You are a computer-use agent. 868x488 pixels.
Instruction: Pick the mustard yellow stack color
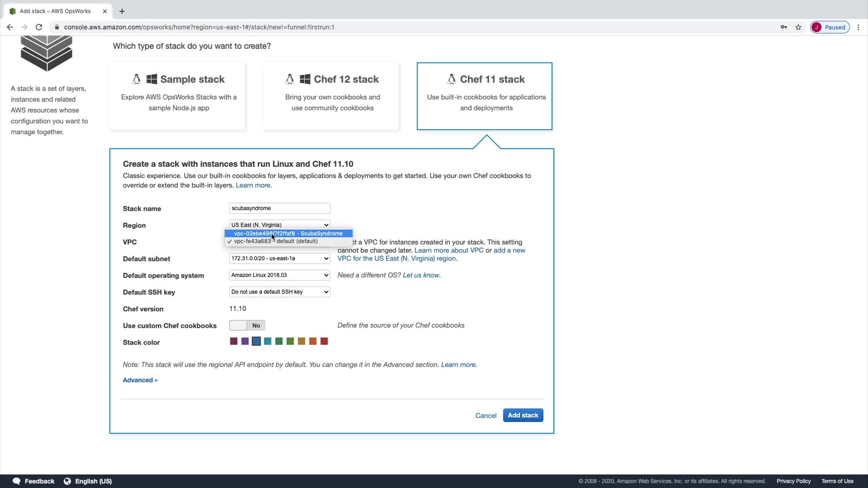click(301, 342)
